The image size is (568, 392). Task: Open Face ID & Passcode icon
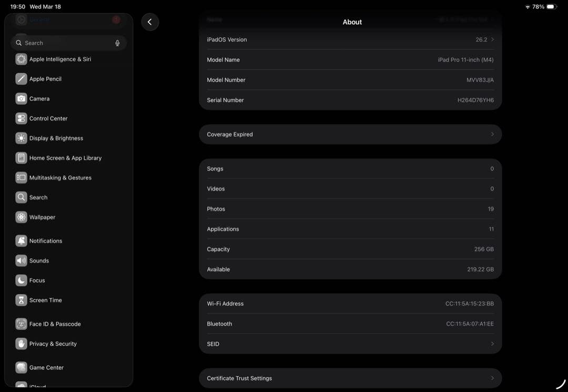22,324
